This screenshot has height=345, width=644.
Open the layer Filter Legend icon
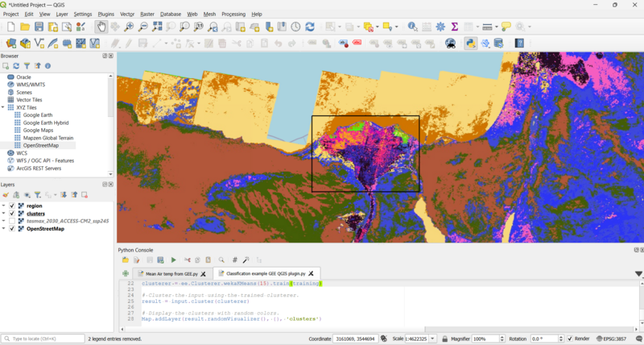point(39,194)
